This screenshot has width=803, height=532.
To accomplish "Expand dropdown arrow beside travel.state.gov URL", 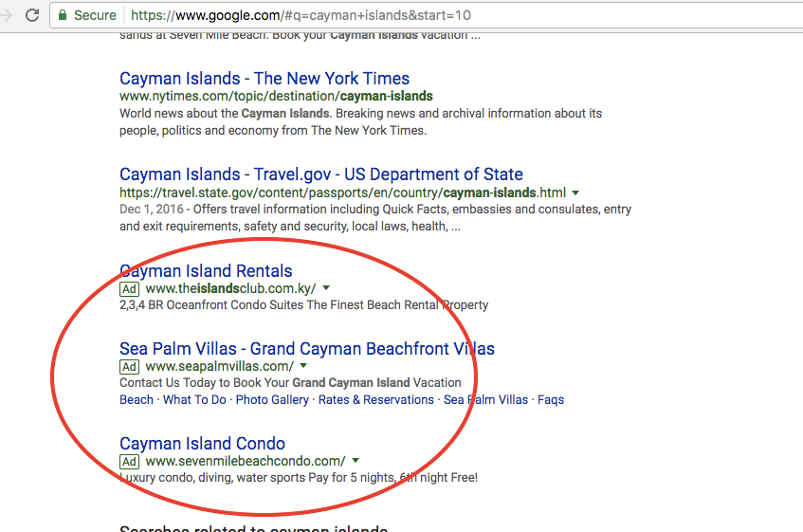I will coord(575,193).
